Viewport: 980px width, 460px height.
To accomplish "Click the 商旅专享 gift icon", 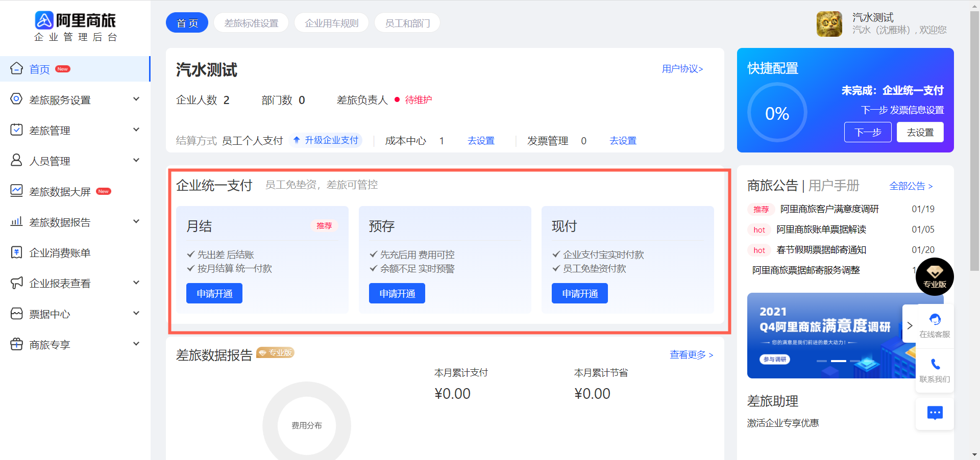I will pos(16,344).
